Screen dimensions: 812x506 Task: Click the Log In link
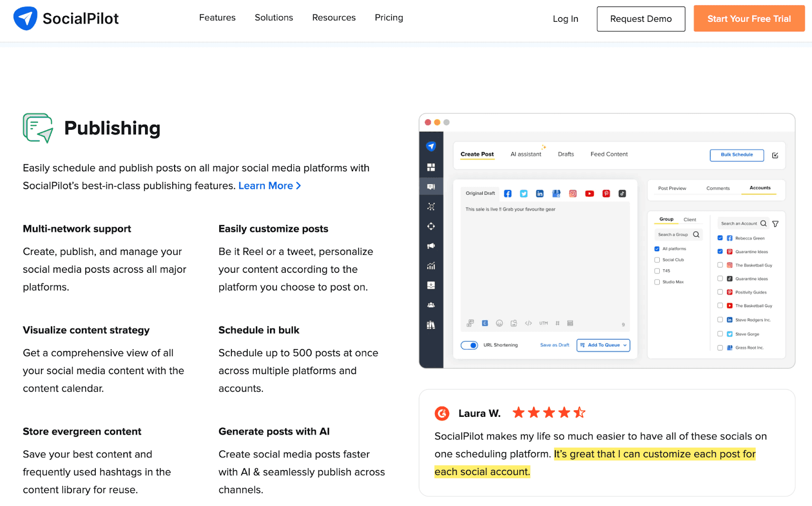tap(565, 19)
